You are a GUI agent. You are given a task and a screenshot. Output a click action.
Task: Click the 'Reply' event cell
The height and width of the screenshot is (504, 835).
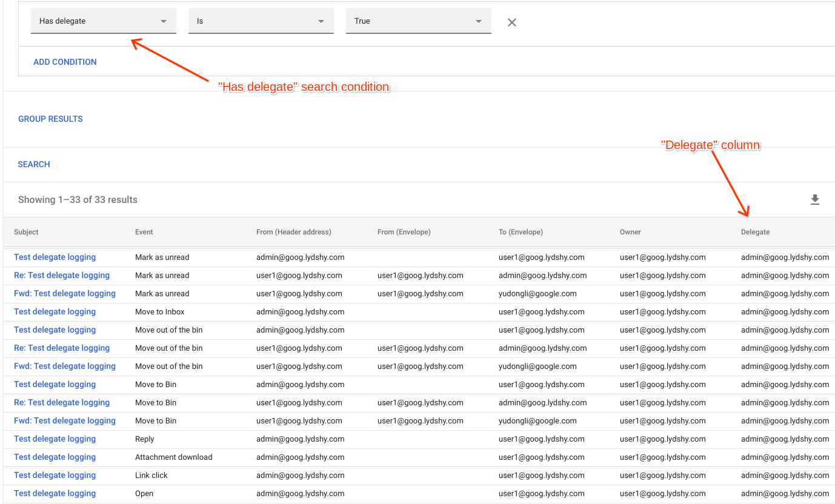click(x=145, y=439)
